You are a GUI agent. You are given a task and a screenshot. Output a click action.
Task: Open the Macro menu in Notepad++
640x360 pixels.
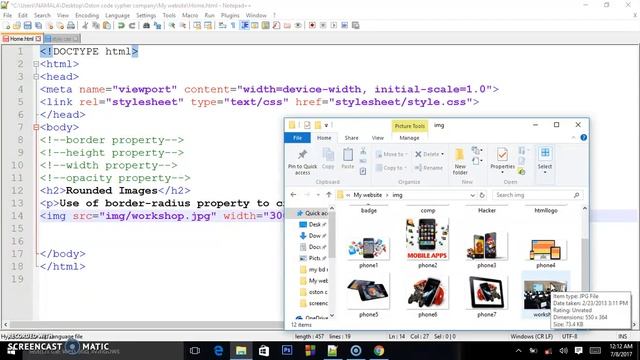[190, 15]
